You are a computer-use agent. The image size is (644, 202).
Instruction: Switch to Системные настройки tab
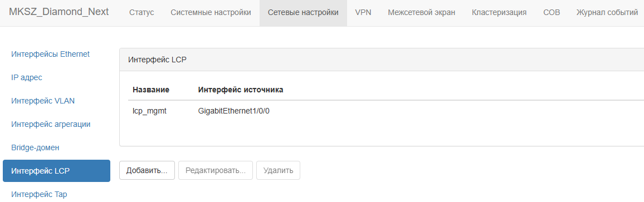coord(211,13)
